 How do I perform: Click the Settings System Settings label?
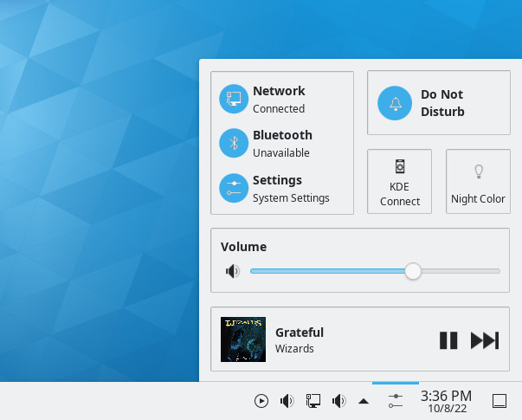(x=291, y=189)
